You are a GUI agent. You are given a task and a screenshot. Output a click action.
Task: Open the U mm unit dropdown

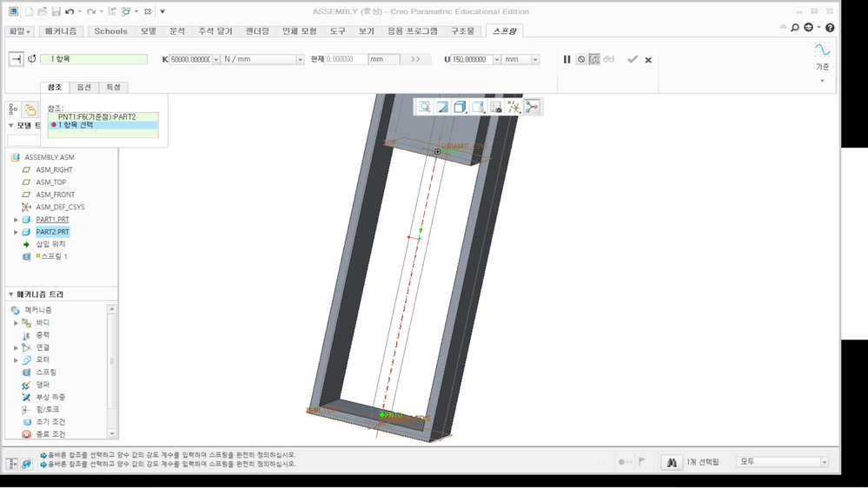(x=535, y=59)
